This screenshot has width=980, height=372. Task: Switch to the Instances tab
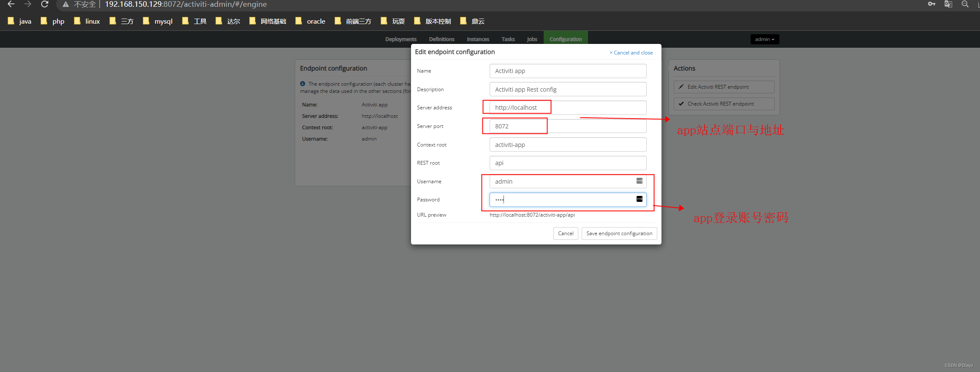point(478,39)
